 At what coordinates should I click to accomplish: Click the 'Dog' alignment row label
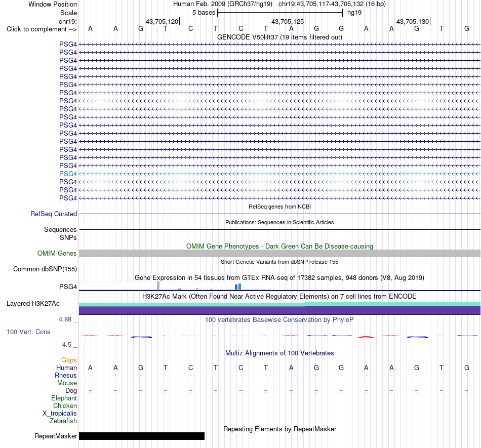(71, 391)
